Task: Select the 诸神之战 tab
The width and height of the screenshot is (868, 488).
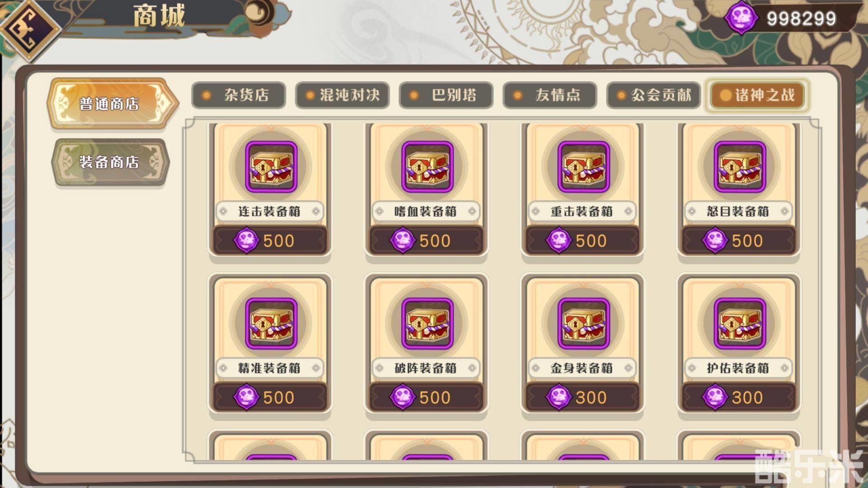Action: pos(757,95)
